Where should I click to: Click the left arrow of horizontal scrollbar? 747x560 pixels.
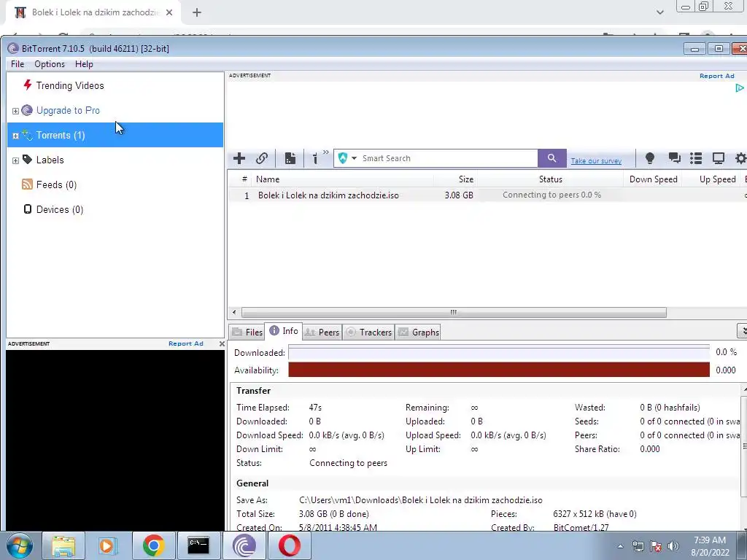tap(234, 312)
